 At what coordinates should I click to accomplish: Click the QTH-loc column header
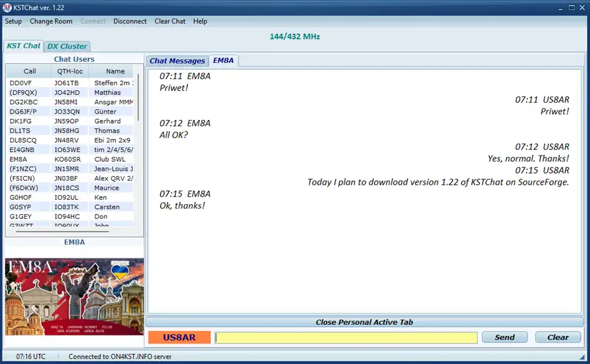point(70,71)
